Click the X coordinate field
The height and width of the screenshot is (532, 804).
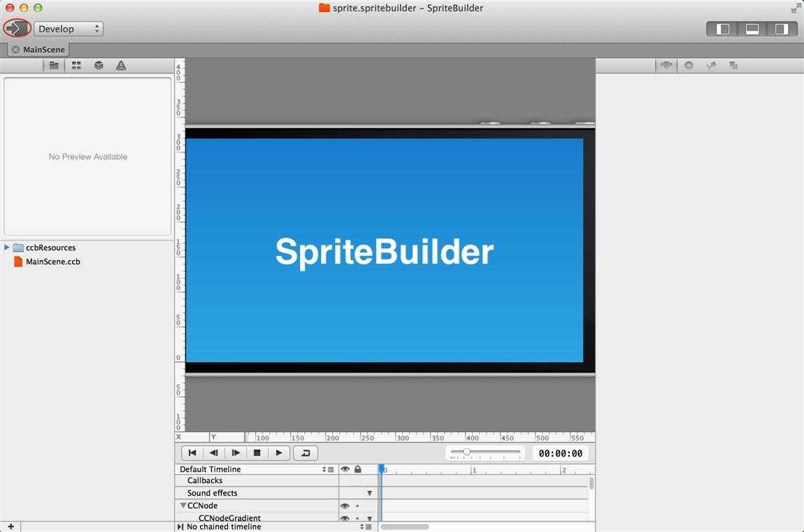tap(192, 437)
